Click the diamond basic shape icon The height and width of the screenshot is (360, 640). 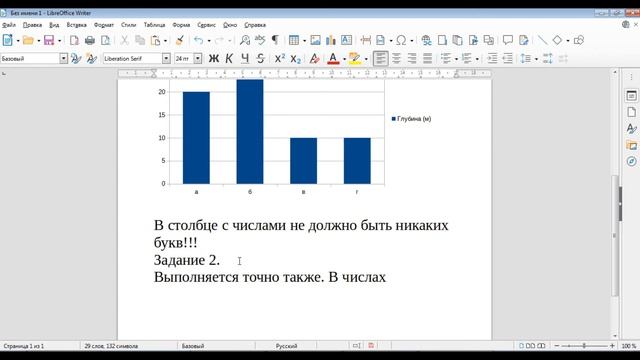click(557, 40)
